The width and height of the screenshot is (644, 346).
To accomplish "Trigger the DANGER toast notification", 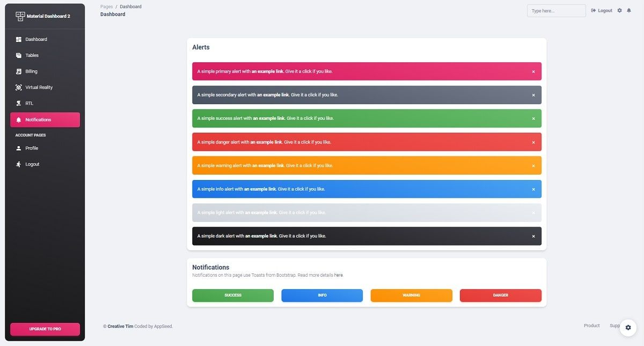I will coord(500,295).
